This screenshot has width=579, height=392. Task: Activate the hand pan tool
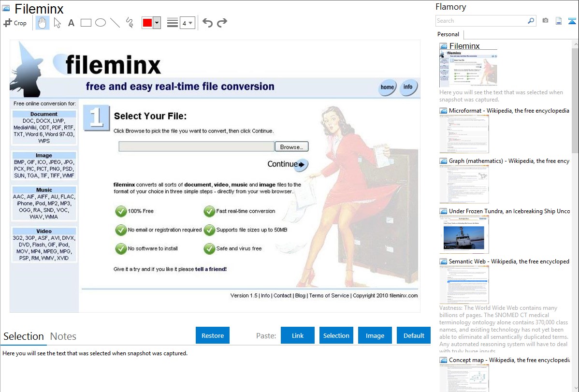(x=42, y=23)
